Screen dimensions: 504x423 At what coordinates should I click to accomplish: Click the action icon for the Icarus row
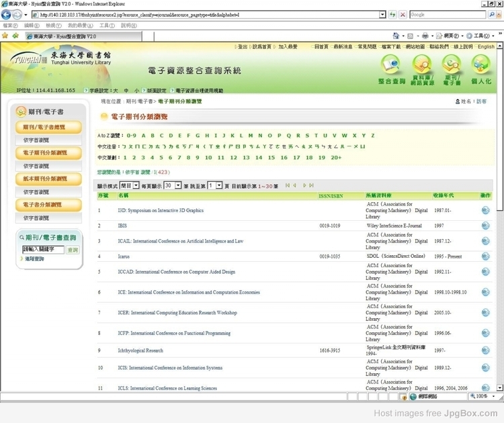pos(485,256)
